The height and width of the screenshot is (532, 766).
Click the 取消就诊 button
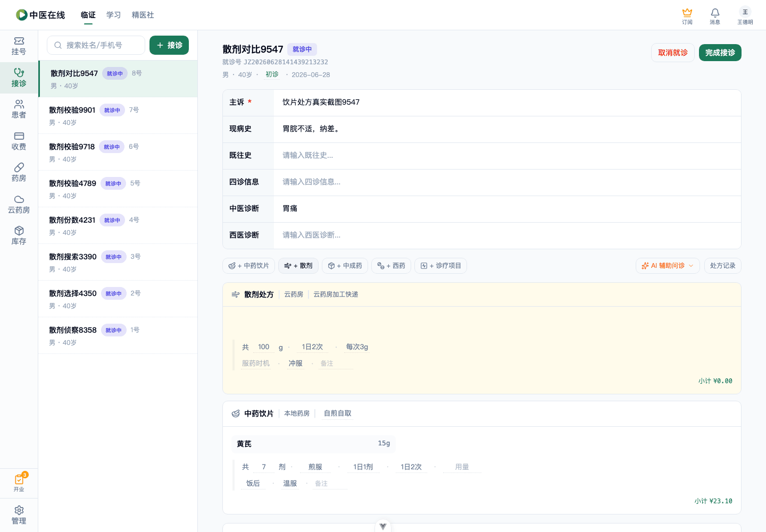673,53
